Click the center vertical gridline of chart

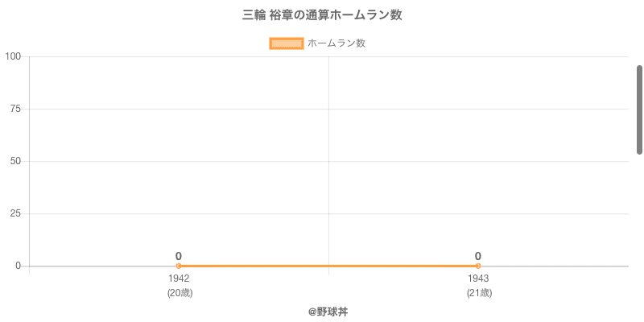[328, 161]
